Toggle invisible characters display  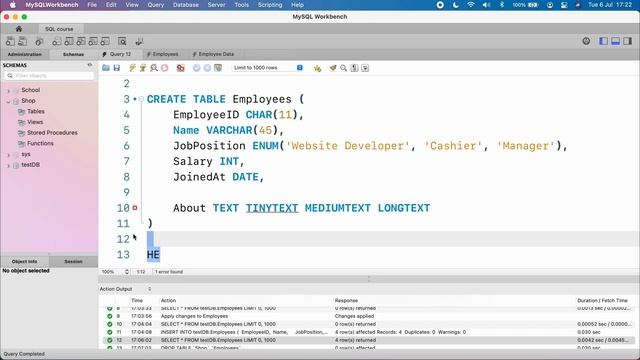point(354,68)
